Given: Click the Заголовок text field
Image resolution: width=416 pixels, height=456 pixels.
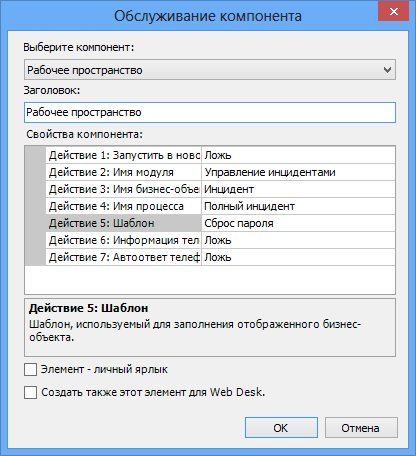Looking at the screenshot, I should (x=210, y=112).
